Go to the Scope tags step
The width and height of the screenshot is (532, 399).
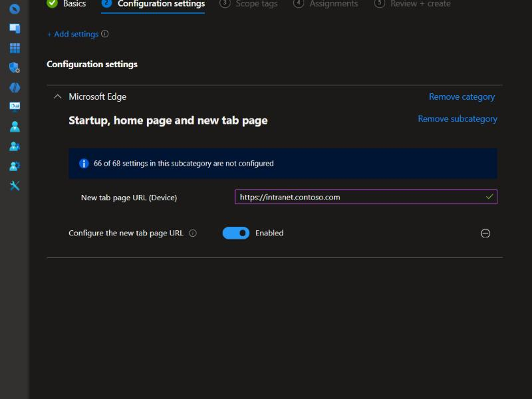[249, 4]
